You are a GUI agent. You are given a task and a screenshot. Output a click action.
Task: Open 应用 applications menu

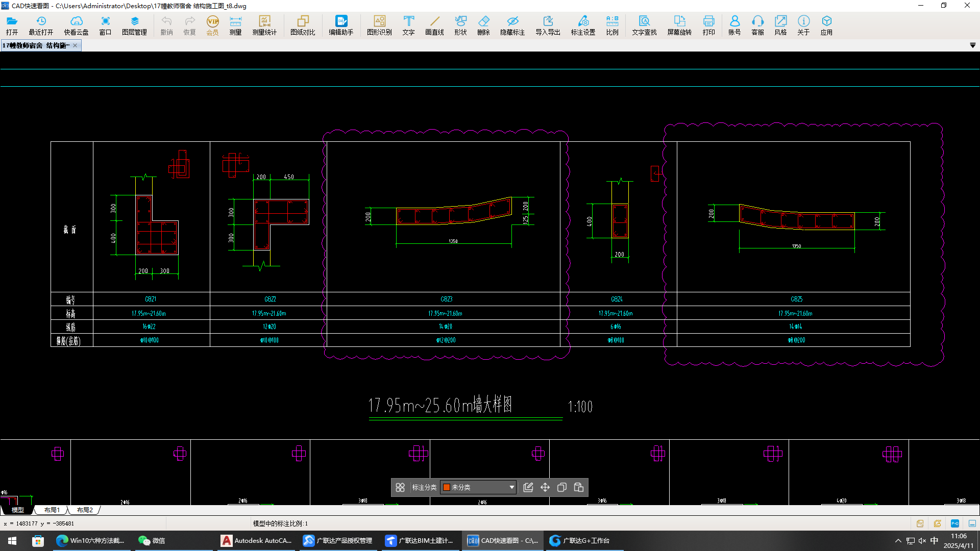click(826, 25)
